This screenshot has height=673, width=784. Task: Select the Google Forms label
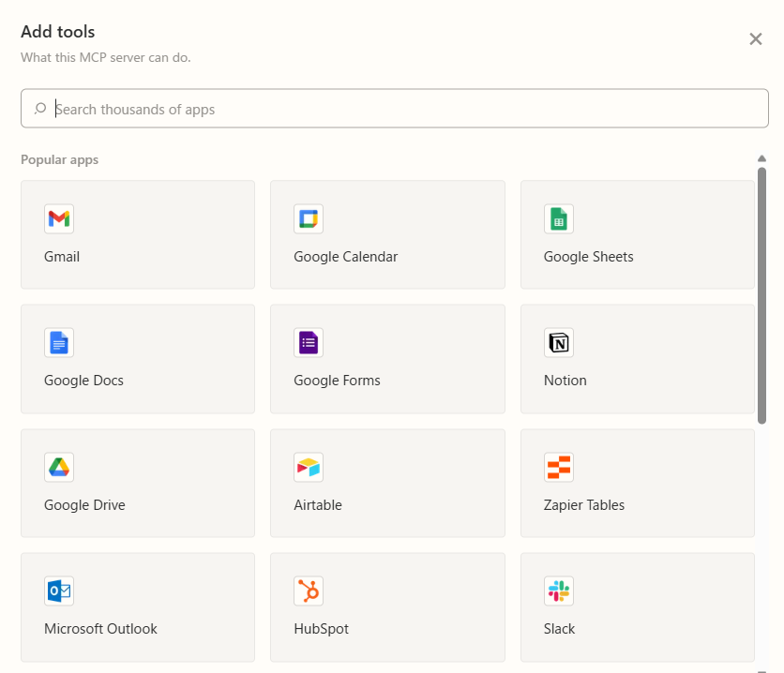click(337, 381)
